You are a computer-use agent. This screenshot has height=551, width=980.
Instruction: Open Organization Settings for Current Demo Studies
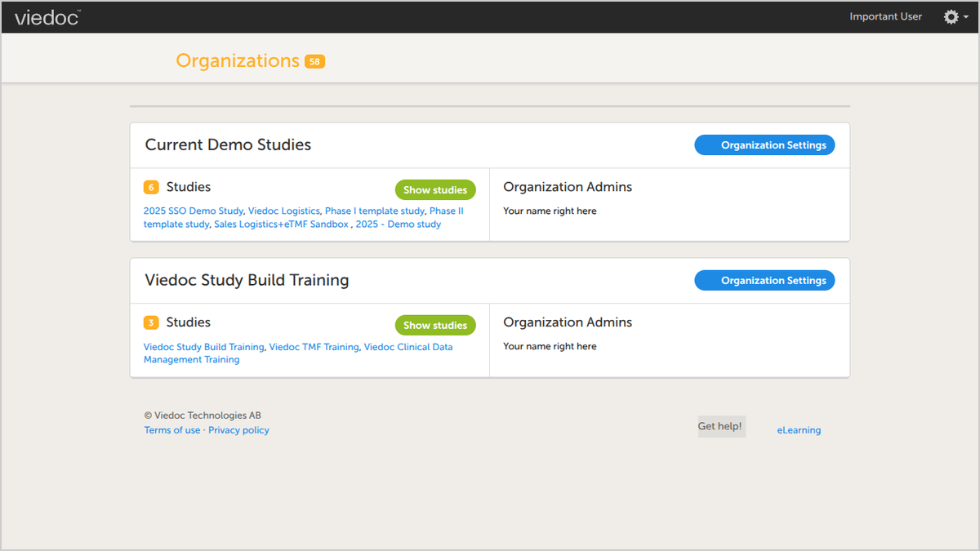tap(764, 145)
